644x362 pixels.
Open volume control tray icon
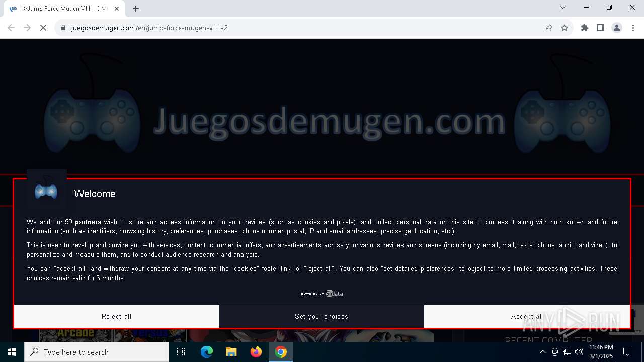579,352
